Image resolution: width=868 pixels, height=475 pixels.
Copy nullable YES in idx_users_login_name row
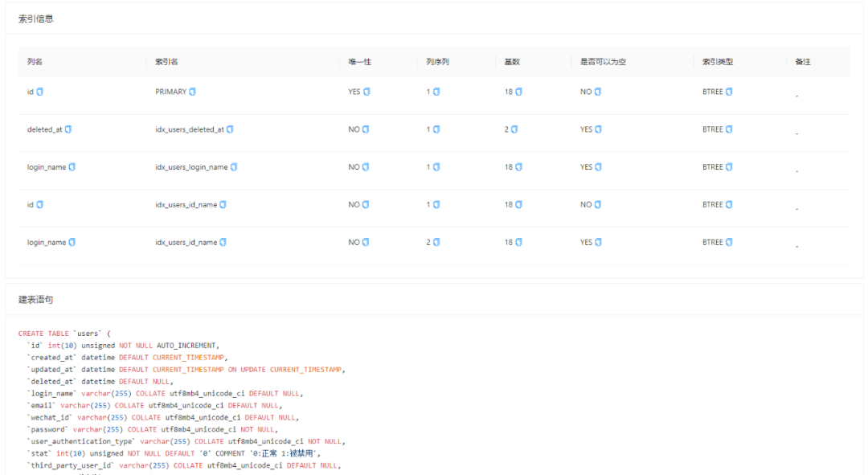point(599,167)
